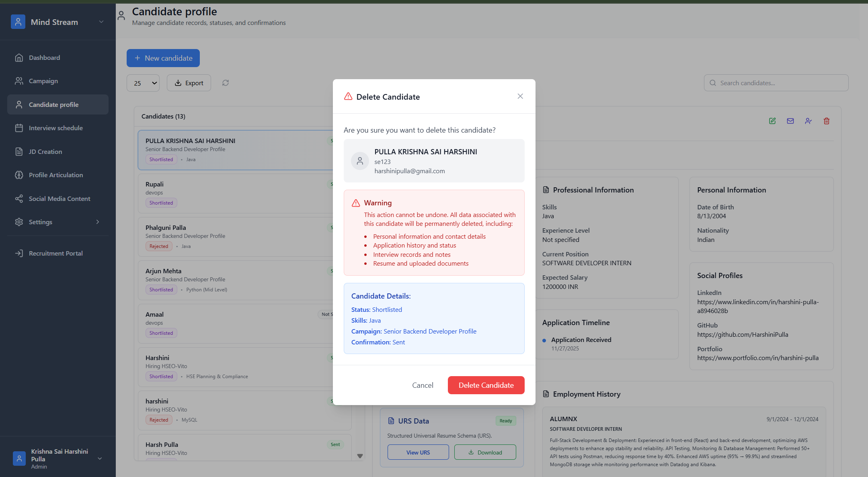Open Dashboard from the sidebar
868x477 pixels.
click(44, 58)
